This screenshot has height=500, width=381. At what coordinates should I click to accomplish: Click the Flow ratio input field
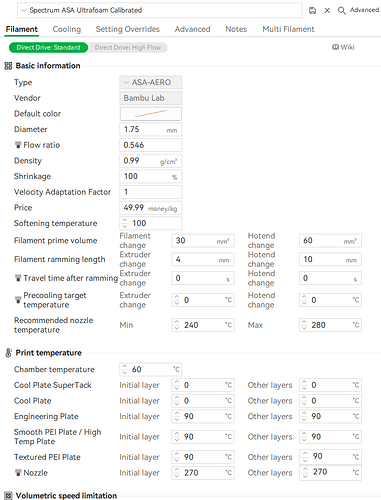[x=151, y=145]
